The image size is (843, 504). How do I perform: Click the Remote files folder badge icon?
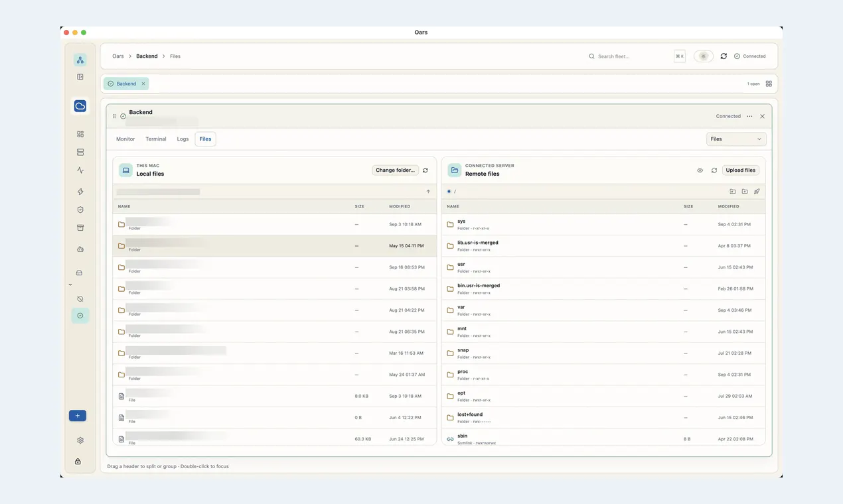click(x=455, y=170)
